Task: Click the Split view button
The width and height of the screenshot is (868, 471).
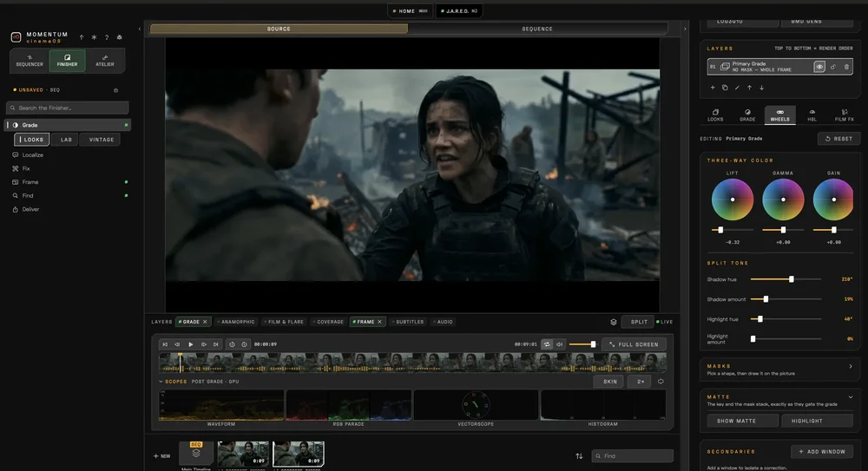Action: [x=638, y=322]
